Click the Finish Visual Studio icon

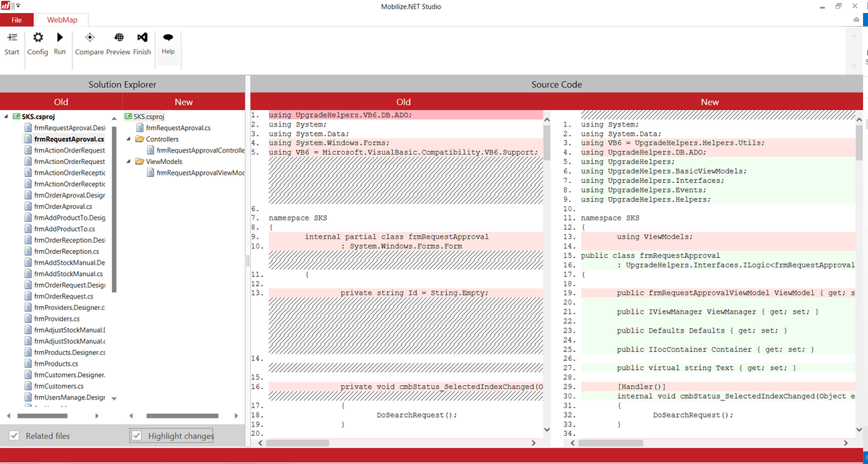(x=142, y=38)
